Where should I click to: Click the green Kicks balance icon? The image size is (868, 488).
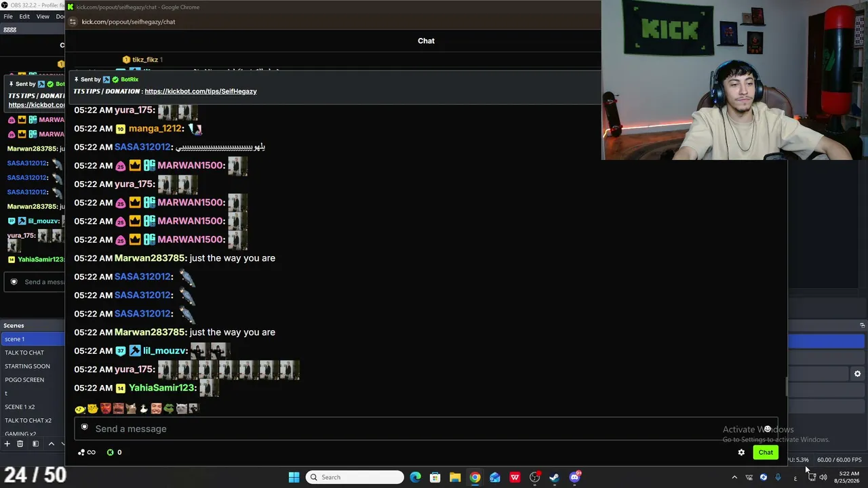(x=111, y=452)
